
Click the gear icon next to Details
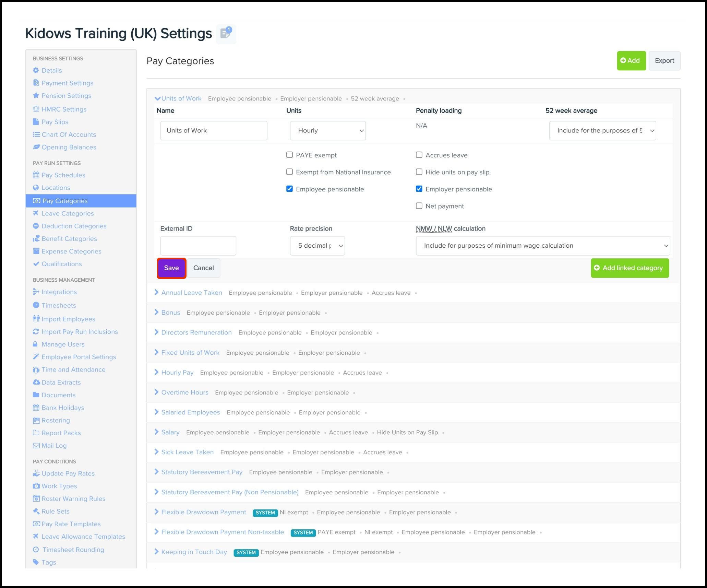(36, 70)
